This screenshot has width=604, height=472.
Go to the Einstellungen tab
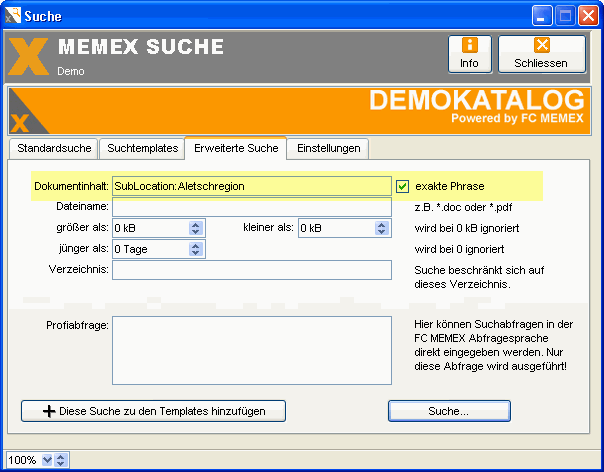tap(328, 148)
